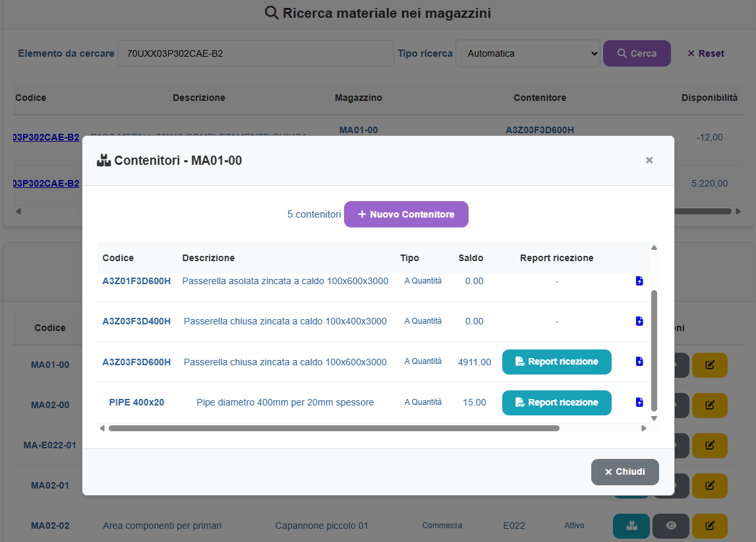Click edit icon for MA02-02 warehouse row

pyautogui.click(x=710, y=526)
